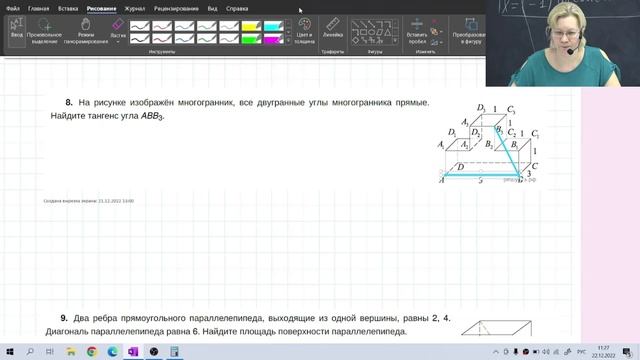640x360 pixels.
Task: Open Windows taskbar search
Action: pyautogui.click(x=30, y=351)
